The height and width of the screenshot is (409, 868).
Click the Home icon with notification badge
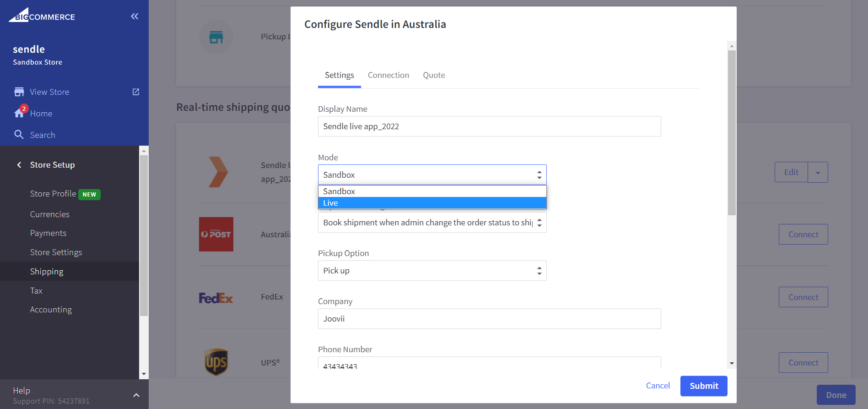point(20,113)
